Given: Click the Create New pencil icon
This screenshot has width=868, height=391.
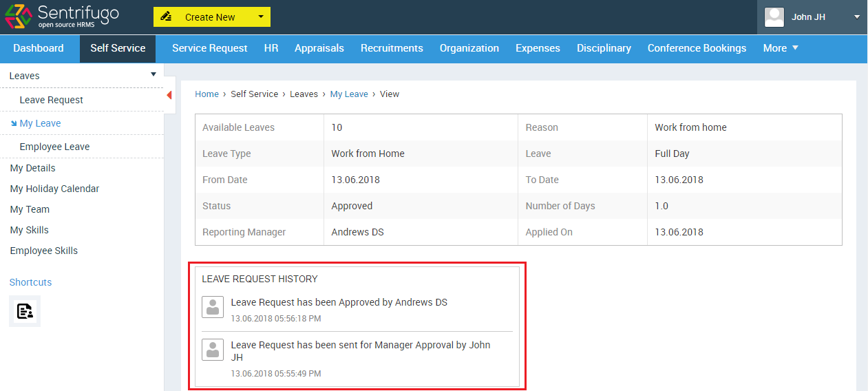Looking at the screenshot, I should [166, 17].
